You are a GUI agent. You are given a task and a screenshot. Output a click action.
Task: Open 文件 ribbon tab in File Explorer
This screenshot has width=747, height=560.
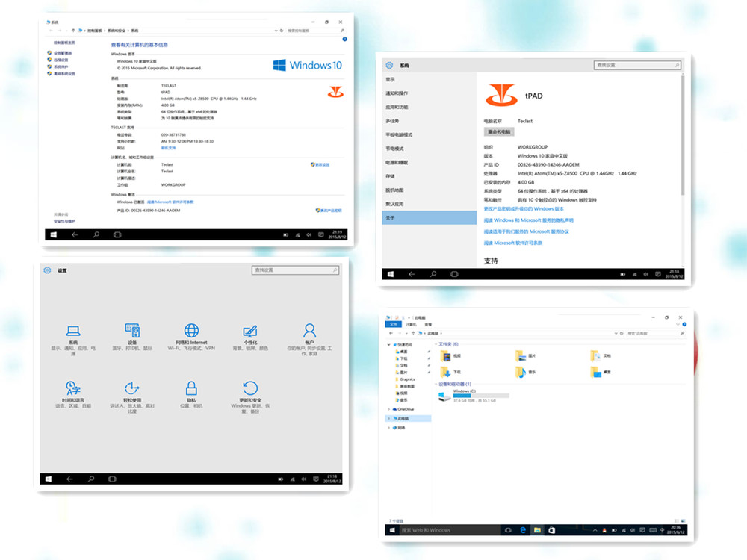click(393, 324)
